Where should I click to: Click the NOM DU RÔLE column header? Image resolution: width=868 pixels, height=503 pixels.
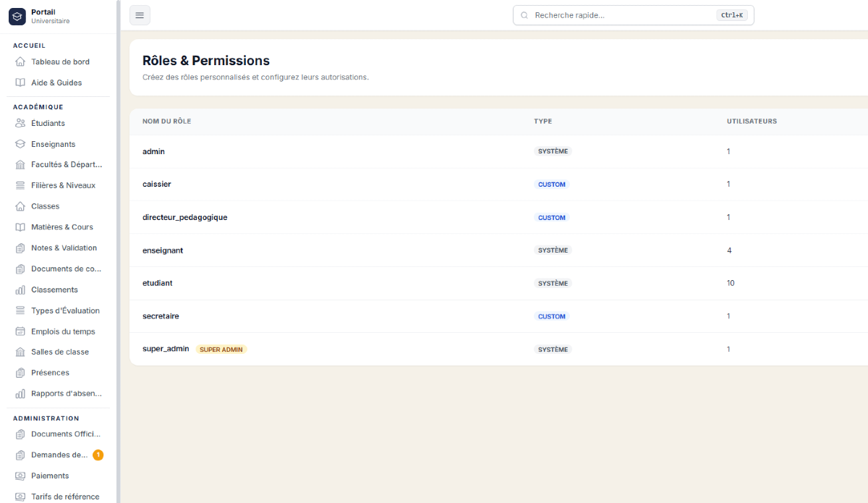[167, 122]
